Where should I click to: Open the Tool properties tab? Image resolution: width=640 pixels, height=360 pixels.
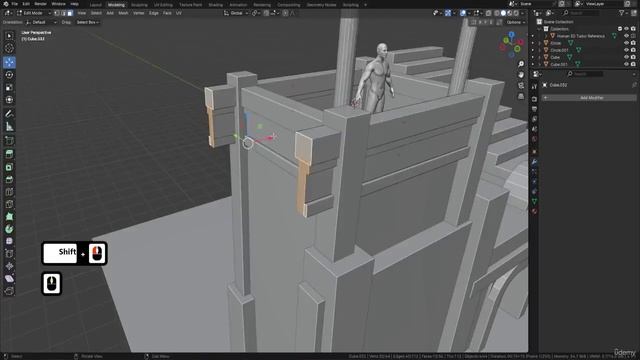(534, 87)
